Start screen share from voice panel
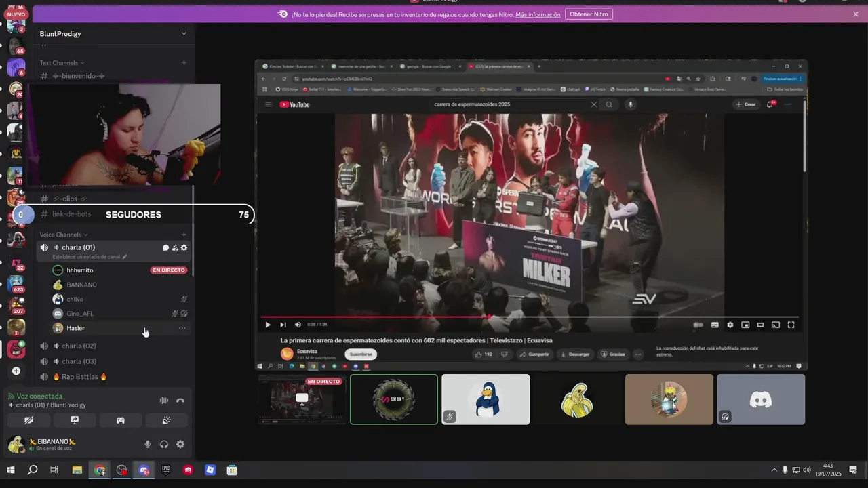This screenshot has height=488, width=868. [x=75, y=420]
